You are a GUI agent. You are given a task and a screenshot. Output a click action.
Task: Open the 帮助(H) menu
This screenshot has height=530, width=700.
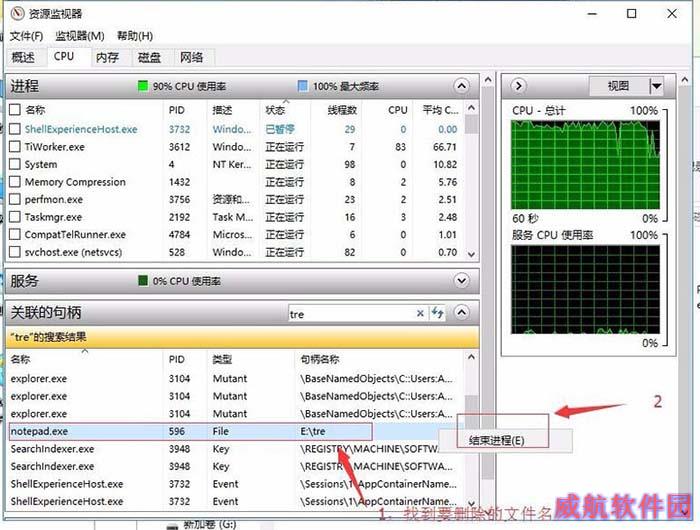click(x=135, y=36)
